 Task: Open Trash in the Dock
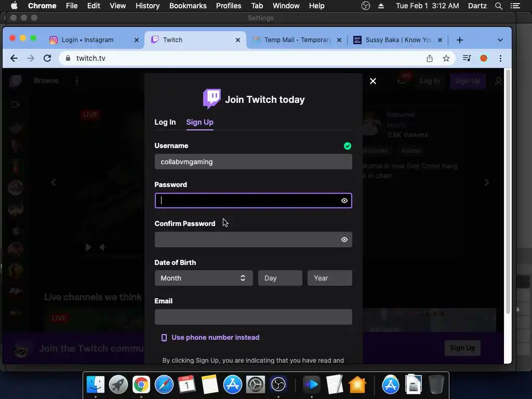tap(436, 384)
